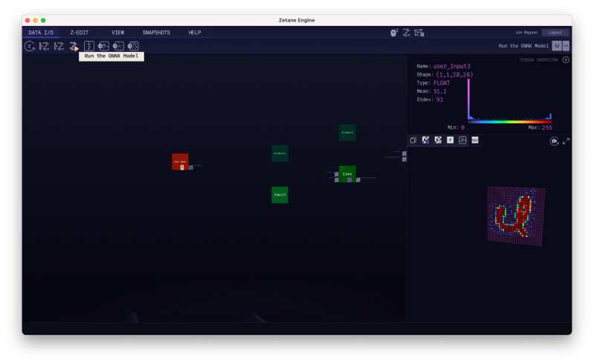The height and width of the screenshot is (364, 594).
Task: Click the min value 0
Action: point(462,128)
